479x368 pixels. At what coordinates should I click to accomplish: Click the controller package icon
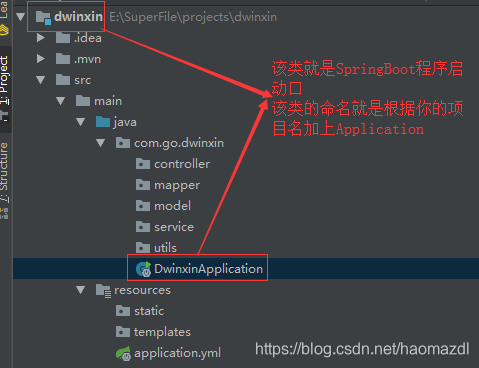click(x=143, y=164)
